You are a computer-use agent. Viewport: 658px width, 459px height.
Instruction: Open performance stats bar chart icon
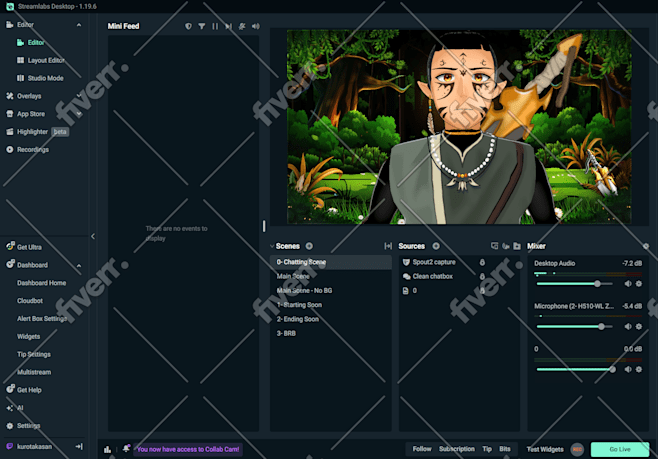point(107,449)
